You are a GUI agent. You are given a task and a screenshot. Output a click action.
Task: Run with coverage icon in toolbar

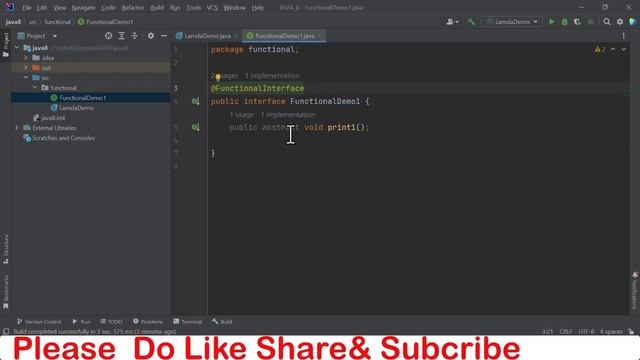click(577, 22)
